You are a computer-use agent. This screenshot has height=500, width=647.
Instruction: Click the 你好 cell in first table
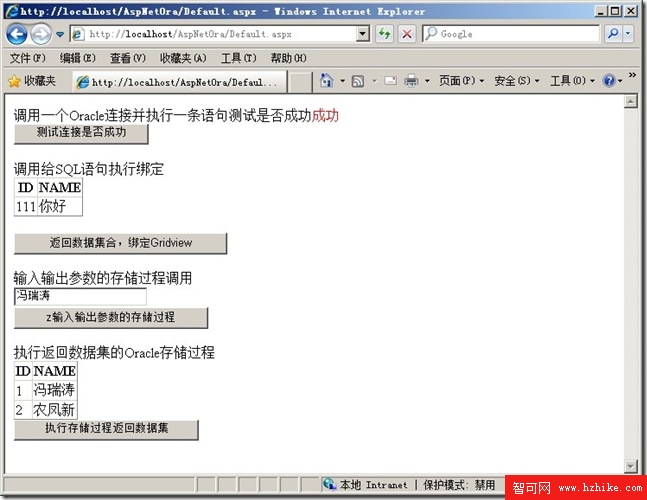pyautogui.click(x=60, y=205)
